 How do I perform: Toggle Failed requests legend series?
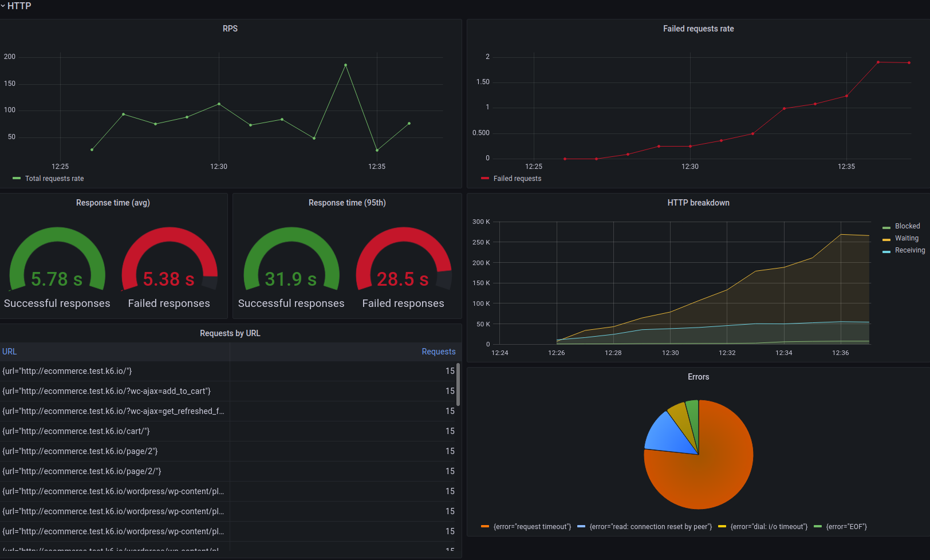click(x=517, y=179)
